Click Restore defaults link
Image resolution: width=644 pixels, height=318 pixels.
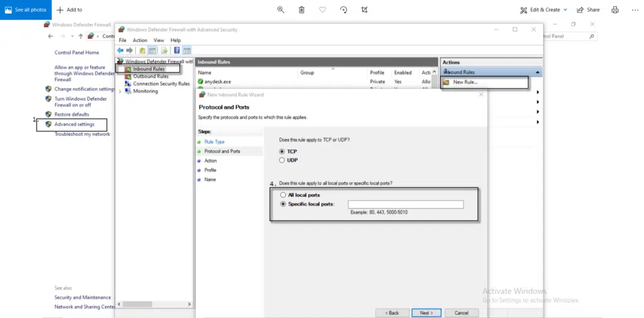click(x=72, y=114)
